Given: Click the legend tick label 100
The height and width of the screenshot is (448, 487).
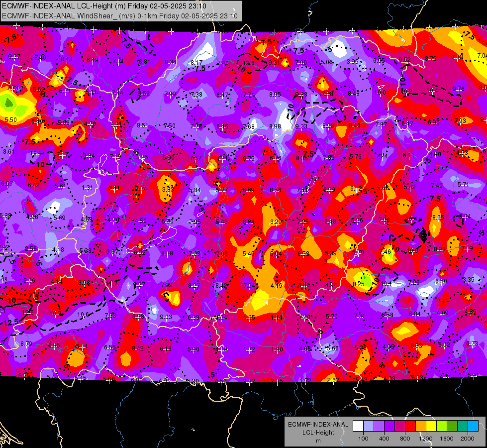Looking at the screenshot, I should [363, 439].
